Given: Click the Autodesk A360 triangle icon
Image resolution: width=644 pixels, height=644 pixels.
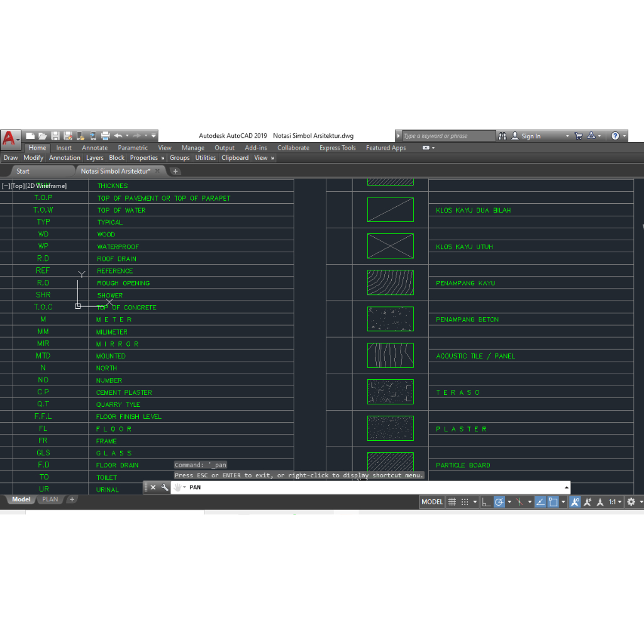Looking at the screenshot, I should pos(591,136).
